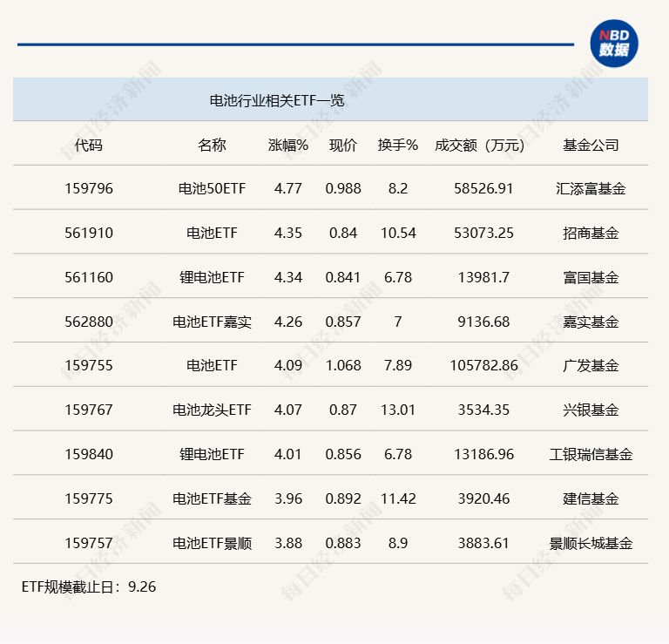Select fund code 159796
Screen dimensions: 669x644
[89, 188]
